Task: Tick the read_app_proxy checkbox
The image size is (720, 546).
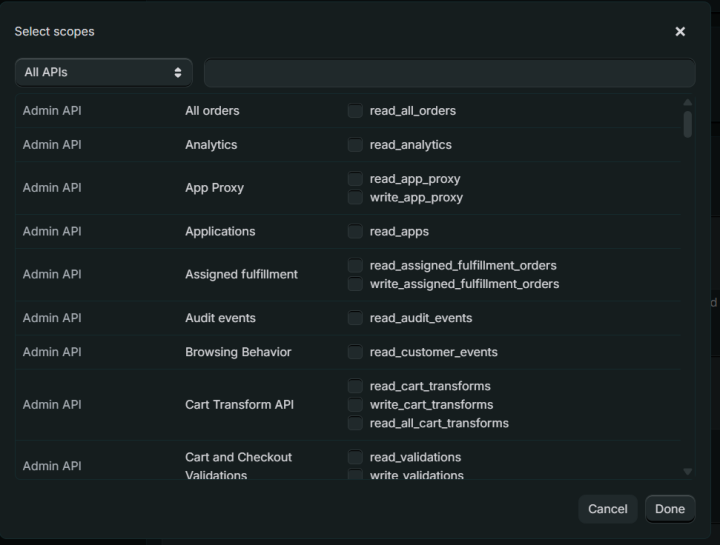Action: tap(355, 179)
